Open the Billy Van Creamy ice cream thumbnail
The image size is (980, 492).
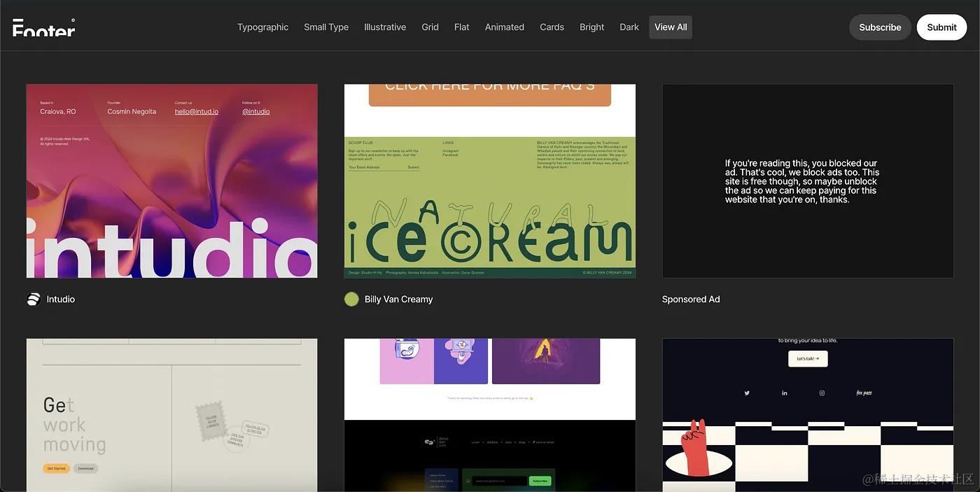pyautogui.click(x=490, y=181)
